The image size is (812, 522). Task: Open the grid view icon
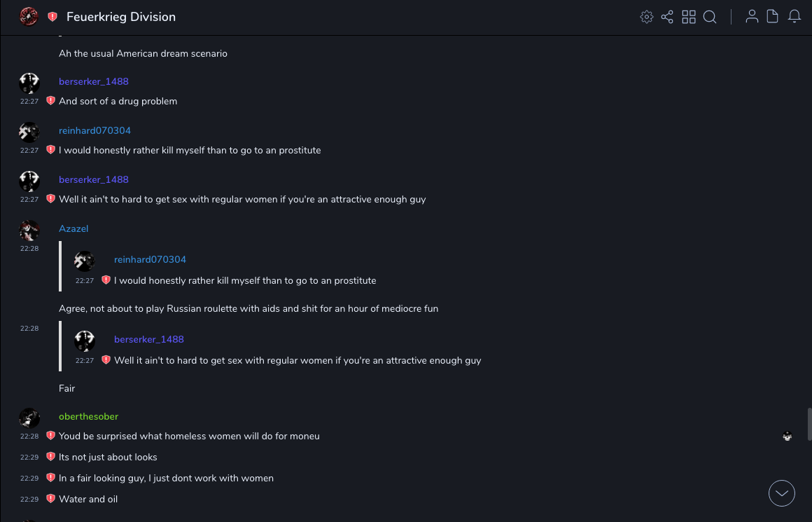pos(689,17)
